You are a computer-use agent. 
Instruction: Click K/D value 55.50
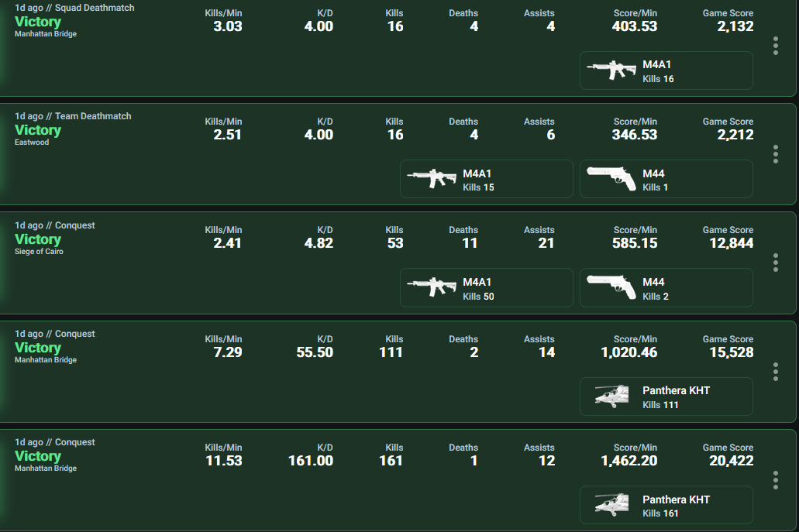tap(315, 352)
